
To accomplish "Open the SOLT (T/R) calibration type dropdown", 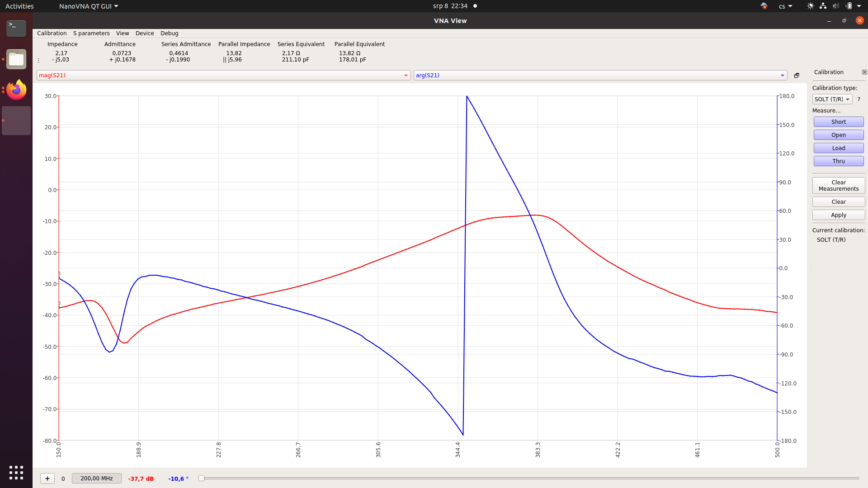I will pos(832,99).
